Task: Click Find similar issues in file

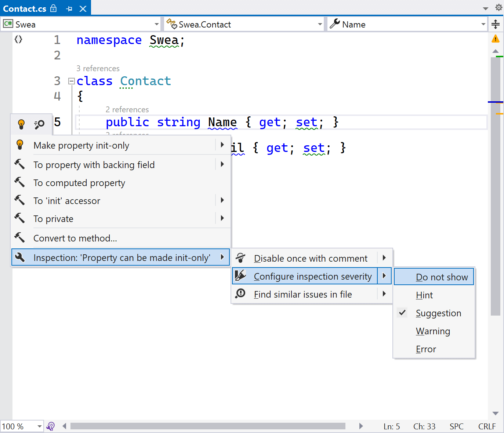Action: (x=303, y=294)
